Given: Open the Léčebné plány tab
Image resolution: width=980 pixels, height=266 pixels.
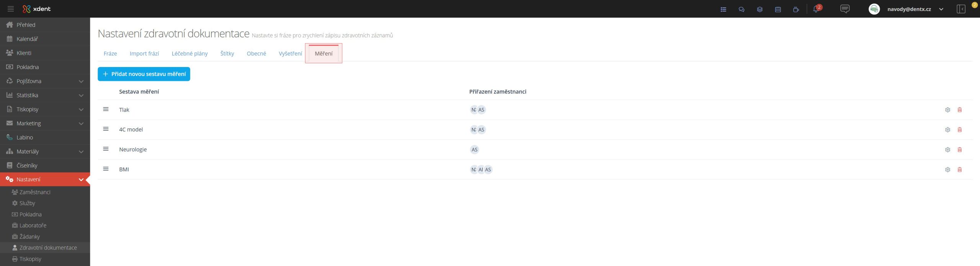Looking at the screenshot, I should (189, 54).
